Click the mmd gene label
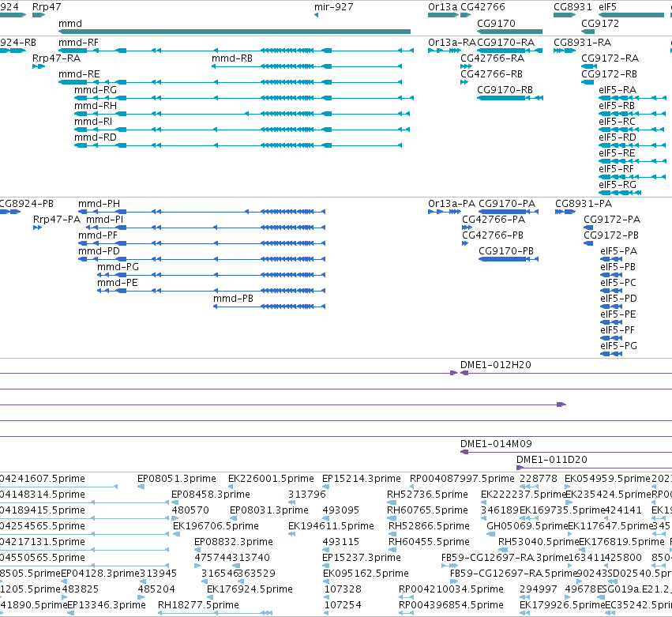Viewport: 672px width, 617px height. (69, 24)
